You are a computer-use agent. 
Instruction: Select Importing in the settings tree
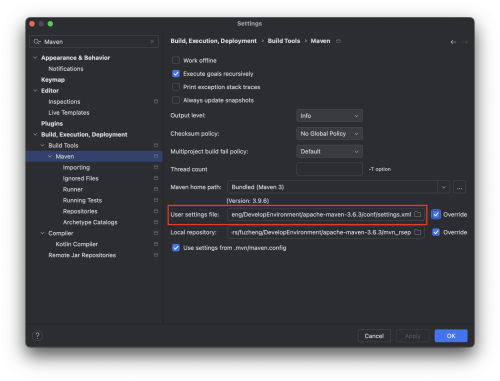(76, 167)
